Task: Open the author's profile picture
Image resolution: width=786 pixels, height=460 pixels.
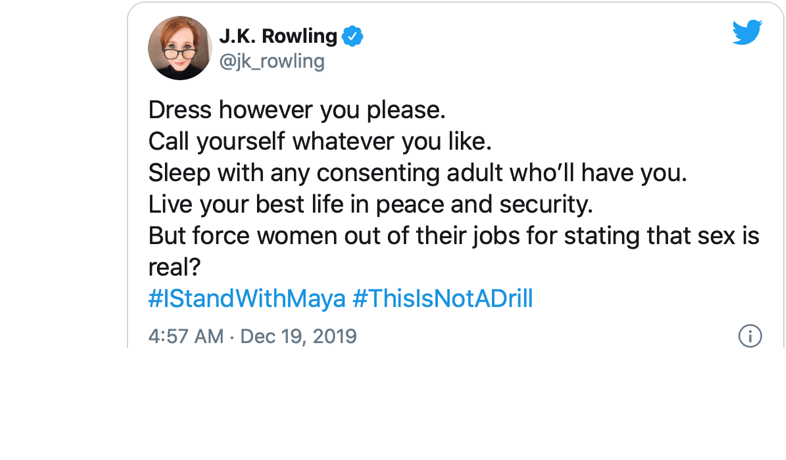Action: click(180, 48)
